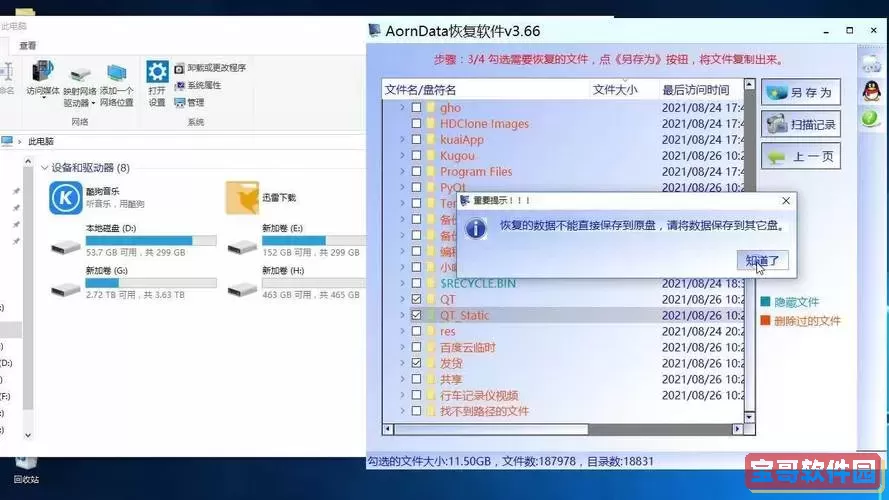The width and height of the screenshot is (889, 500).
Task: Expand the Program Files tree node
Action: [x=403, y=171]
